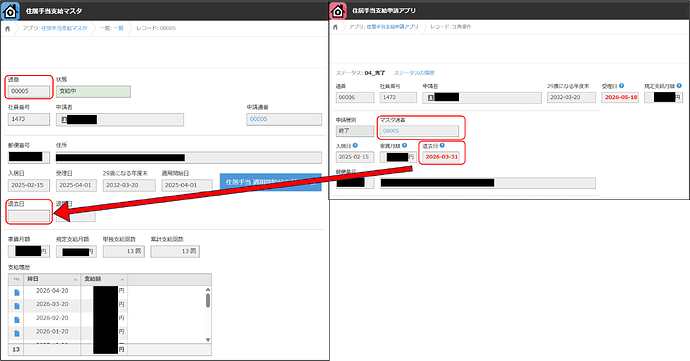Click row count 13 in history footer
This screenshot has width=690, height=361.
click(x=16, y=350)
